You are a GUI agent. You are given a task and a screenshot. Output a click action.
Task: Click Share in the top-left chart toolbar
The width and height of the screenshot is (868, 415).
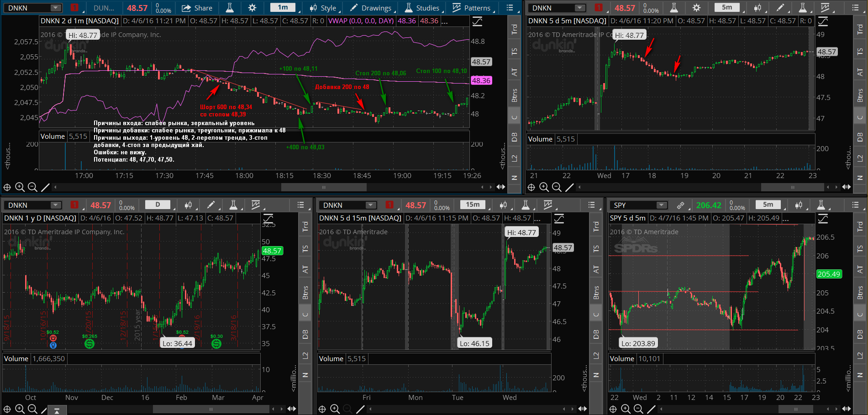[197, 8]
